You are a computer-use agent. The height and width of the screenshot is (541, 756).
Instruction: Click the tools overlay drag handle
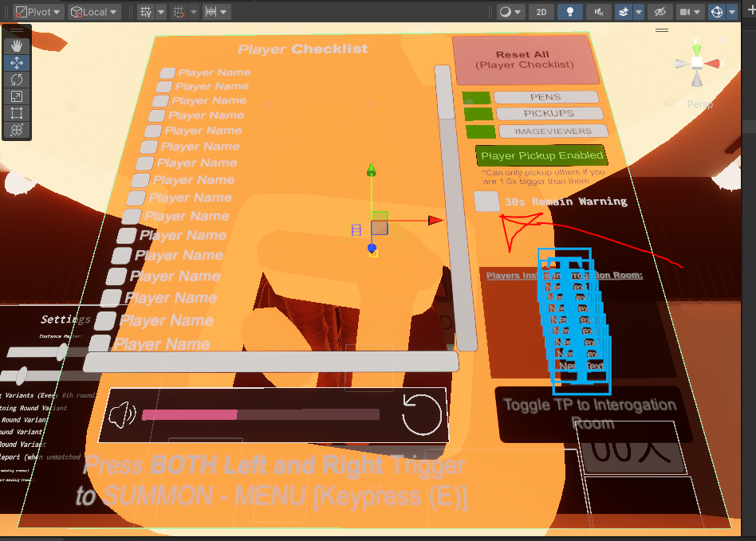click(17, 30)
